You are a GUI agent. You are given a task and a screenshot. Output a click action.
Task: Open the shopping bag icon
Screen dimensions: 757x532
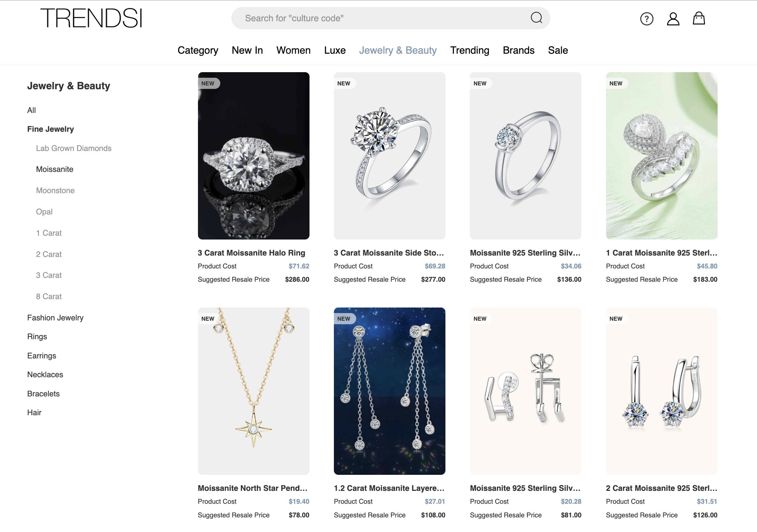(x=699, y=18)
